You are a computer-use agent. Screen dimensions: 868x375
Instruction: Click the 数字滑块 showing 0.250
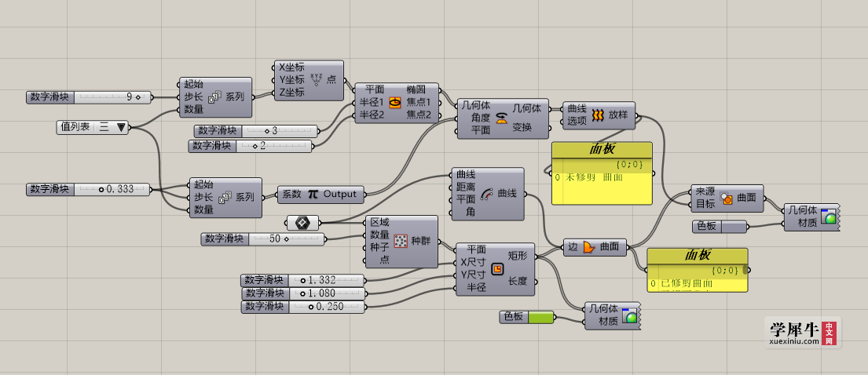click(x=302, y=307)
